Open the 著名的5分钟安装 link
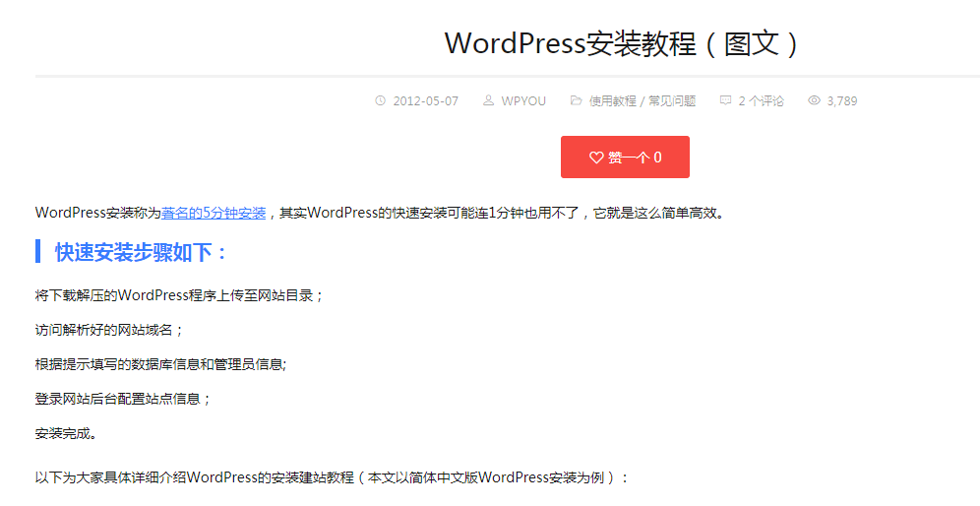 click(214, 213)
